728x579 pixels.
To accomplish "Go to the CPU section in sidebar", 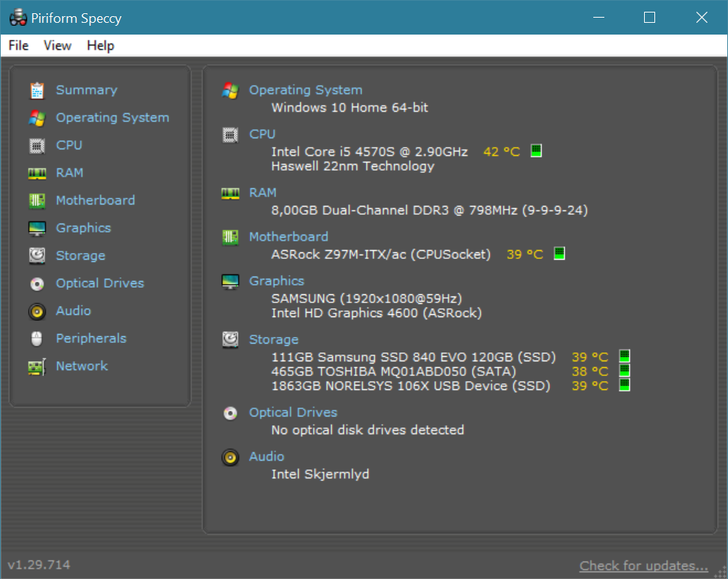I will click(69, 145).
